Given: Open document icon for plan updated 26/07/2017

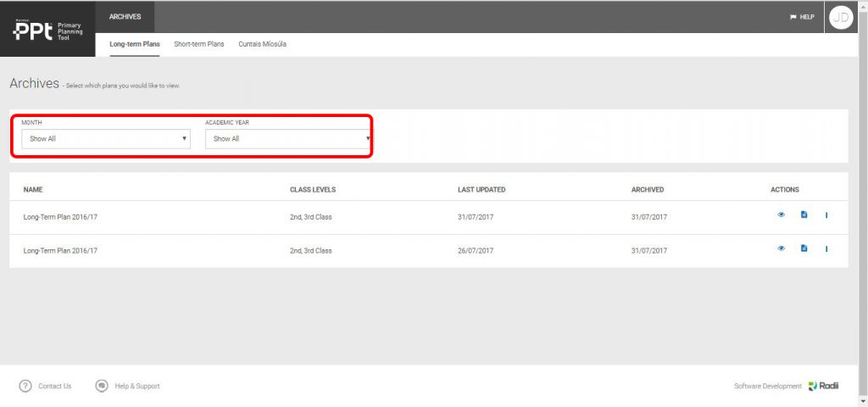Looking at the screenshot, I should pyautogui.click(x=804, y=248).
